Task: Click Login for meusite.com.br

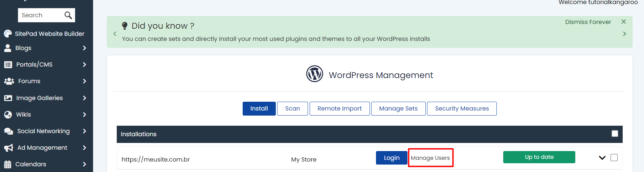Action: (392, 158)
